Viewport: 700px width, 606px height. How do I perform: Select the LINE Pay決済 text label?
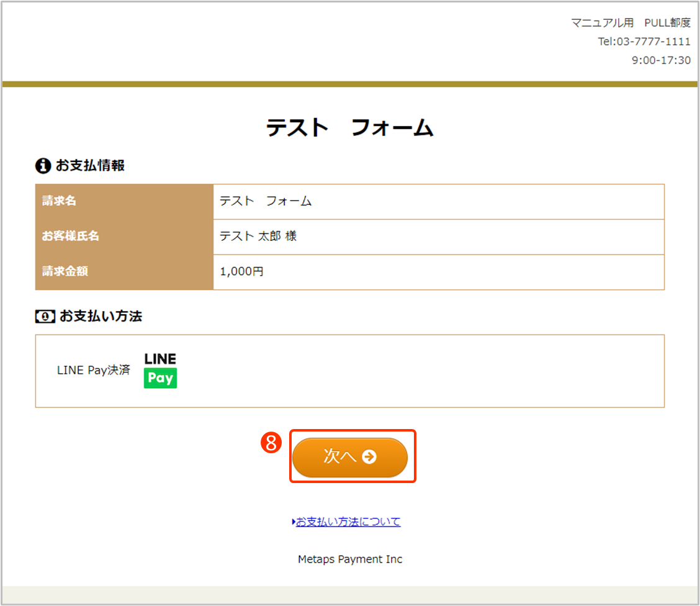93,370
